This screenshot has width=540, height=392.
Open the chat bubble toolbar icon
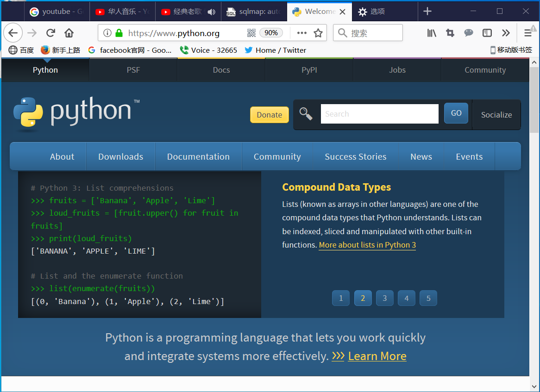[469, 33]
